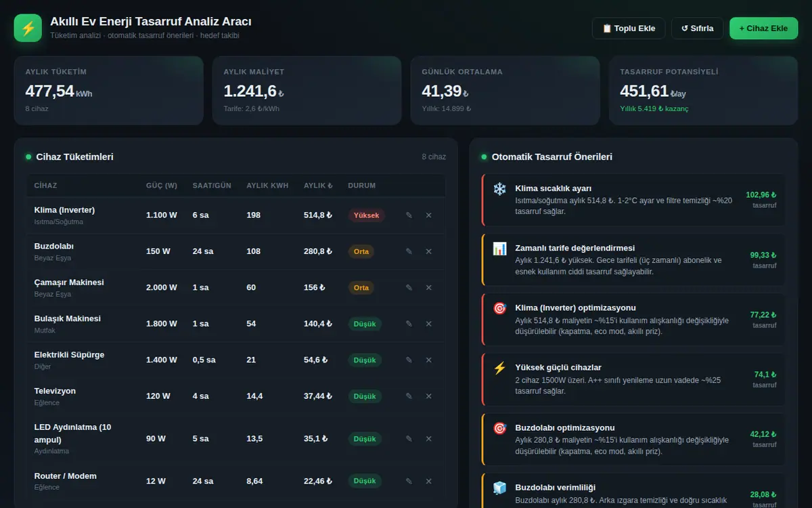
Task: Edit the Televizyon row
Action: click(x=409, y=396)
